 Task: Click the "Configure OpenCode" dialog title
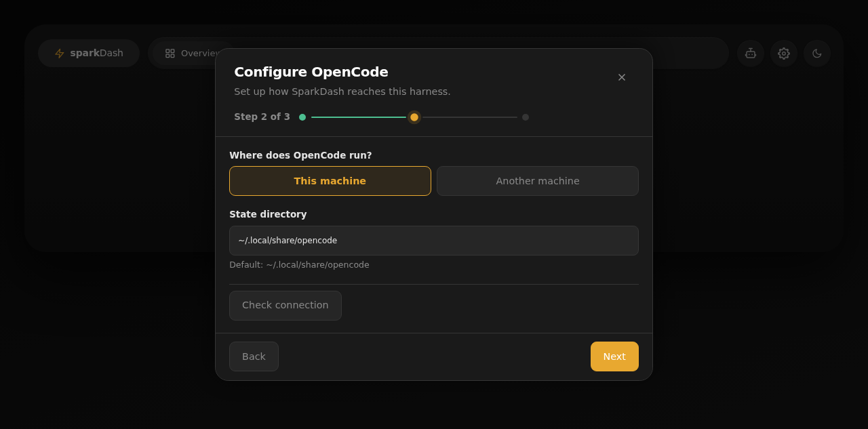tap(311, 72)
